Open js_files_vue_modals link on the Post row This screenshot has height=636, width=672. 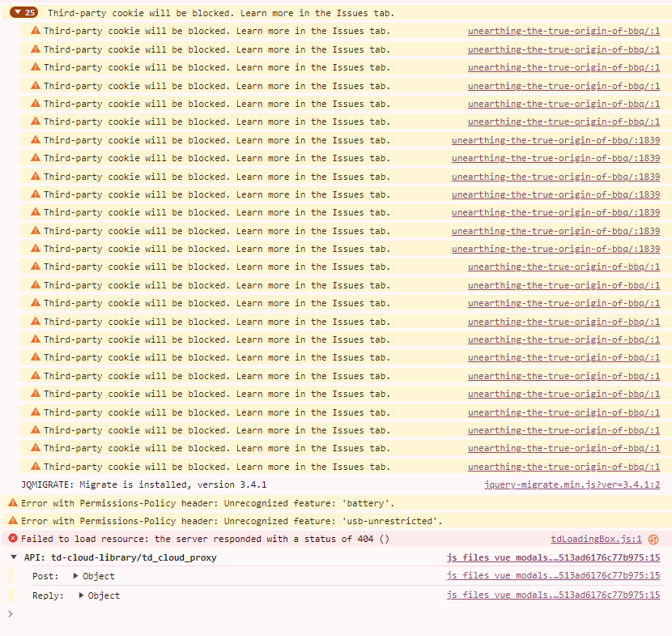pos(553,575)
